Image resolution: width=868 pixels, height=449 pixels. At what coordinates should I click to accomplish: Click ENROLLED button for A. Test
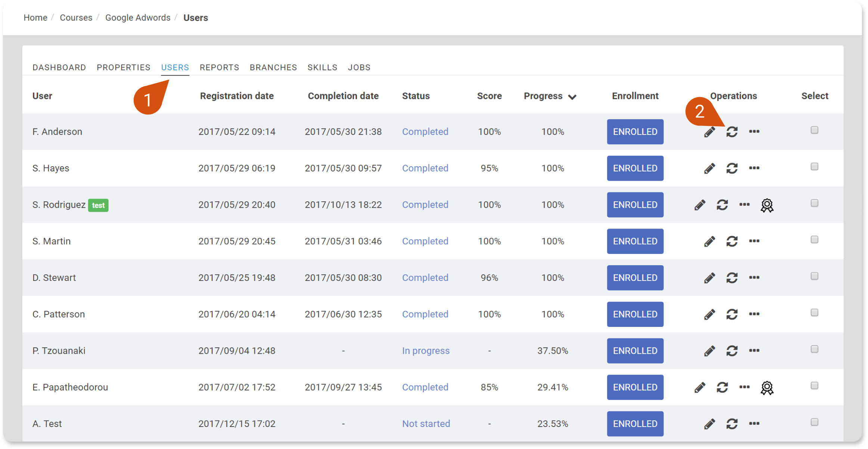[635, 424]
